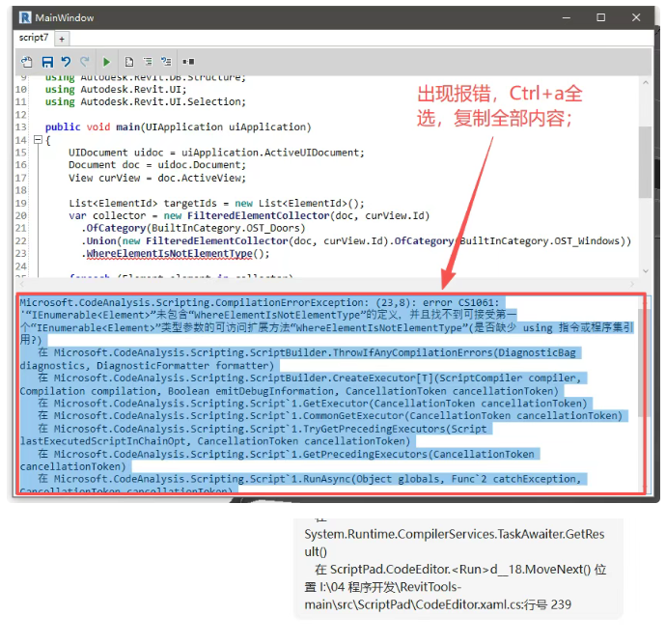666x644 pixels.
Task: Click the underlined WhereElementIsNotElementType call in code
Action: [169, 253]
